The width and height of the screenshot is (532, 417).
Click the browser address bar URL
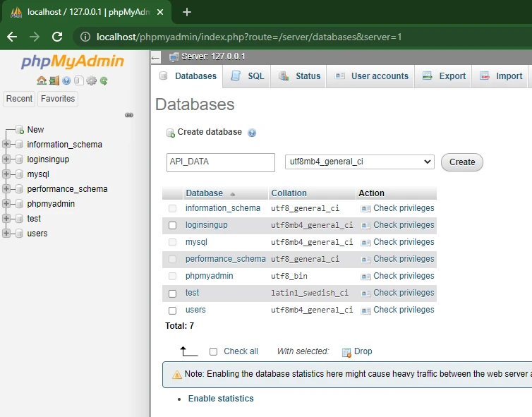click(x=249, y=37)
